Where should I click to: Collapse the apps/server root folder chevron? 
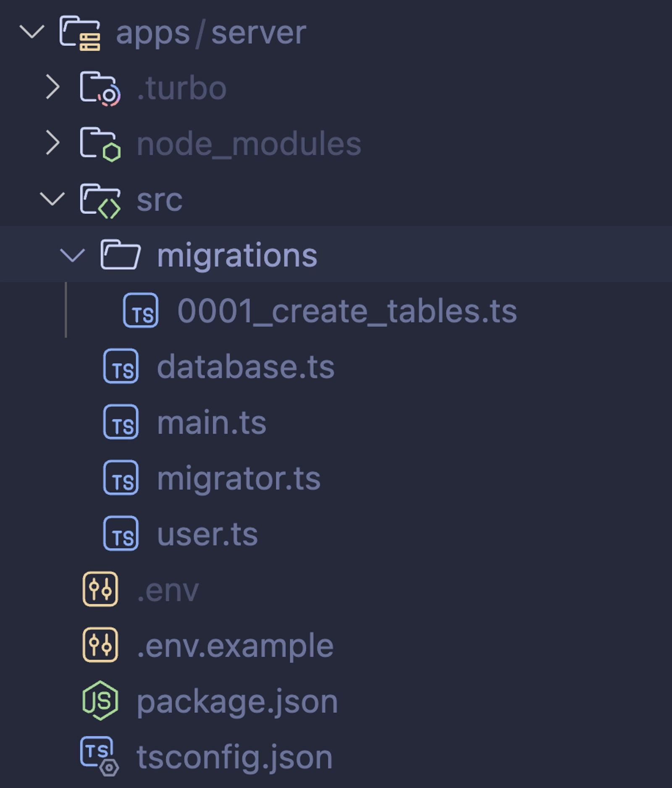pyautogui.click(x=32, y=32)
